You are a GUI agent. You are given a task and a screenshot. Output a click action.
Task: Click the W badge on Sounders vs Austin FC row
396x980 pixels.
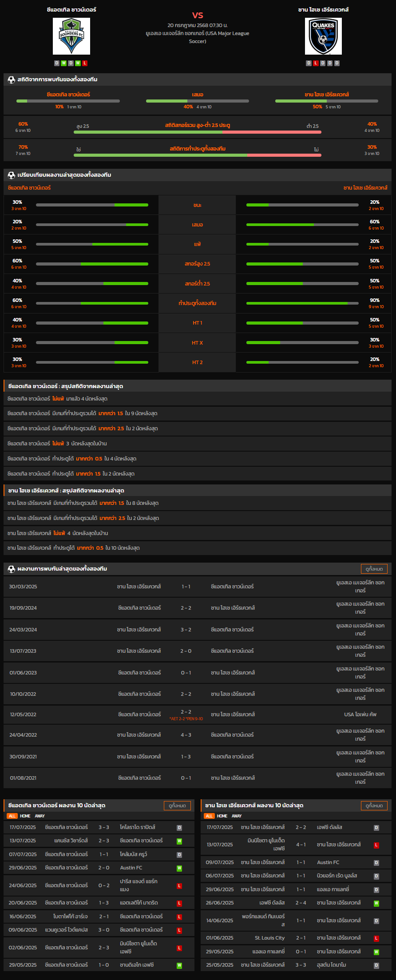179,868
